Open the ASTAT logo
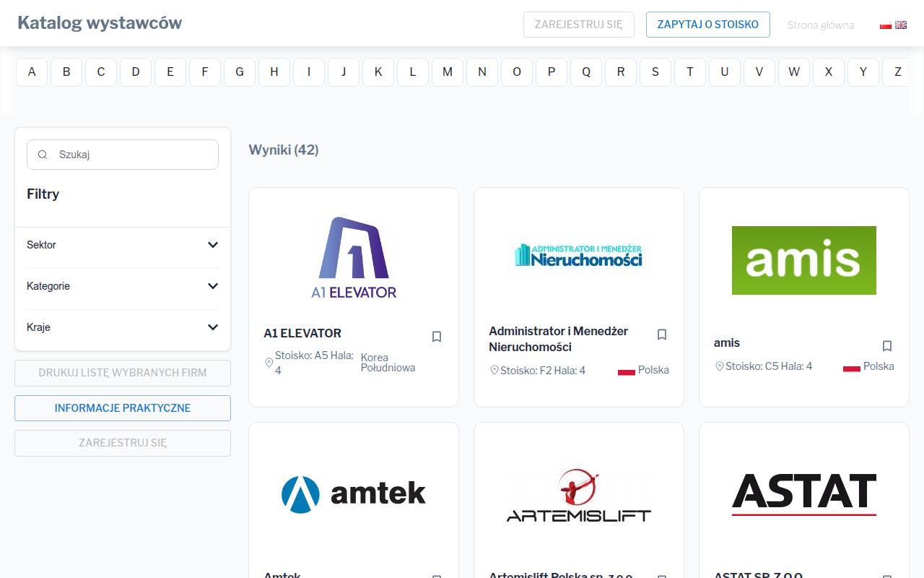924x578 pixels. pos(804,495)
